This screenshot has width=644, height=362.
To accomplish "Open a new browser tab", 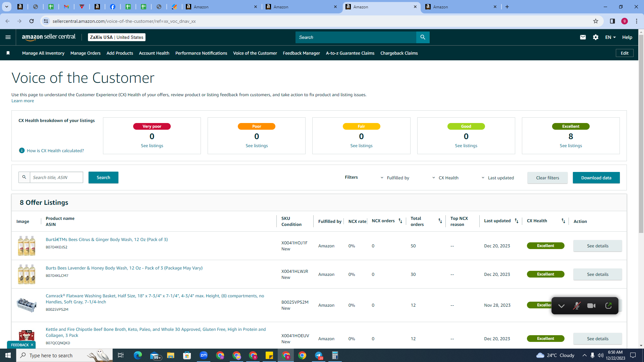I will (507, 7).
